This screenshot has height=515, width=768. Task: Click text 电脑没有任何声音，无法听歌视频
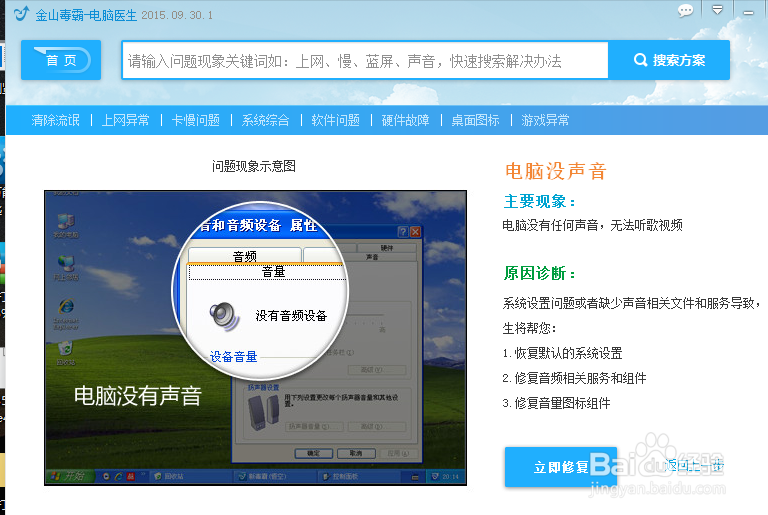coord(593,225)
